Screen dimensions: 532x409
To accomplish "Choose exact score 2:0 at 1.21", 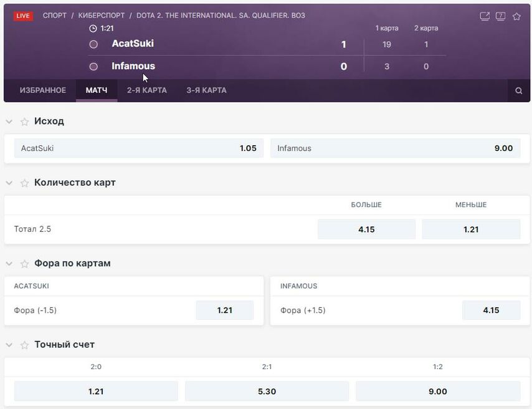I will (x=96, y=392).
